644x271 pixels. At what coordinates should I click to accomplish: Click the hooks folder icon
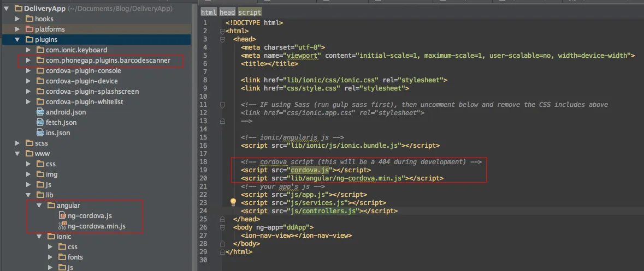point(29,19)
